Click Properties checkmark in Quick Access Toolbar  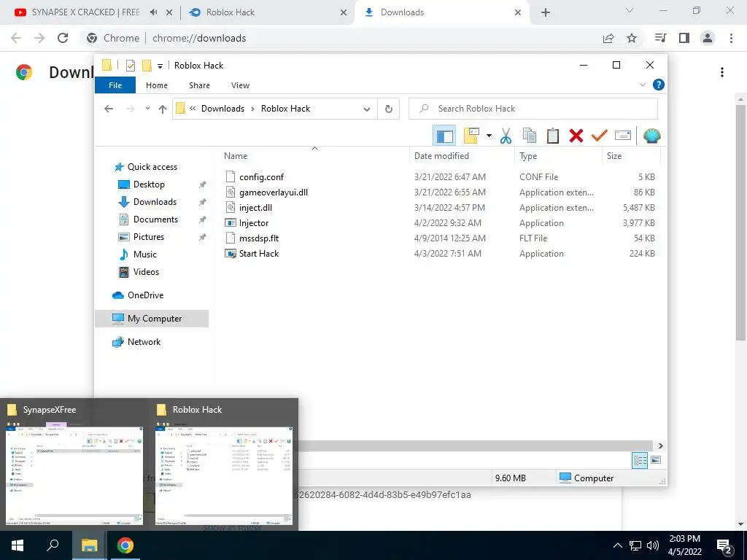[131, 66]
